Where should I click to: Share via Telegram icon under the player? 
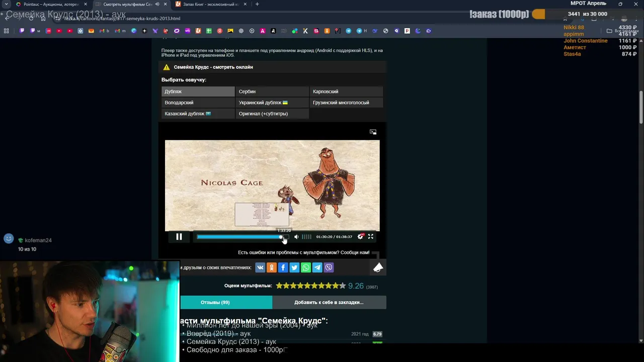coord(317,267)
